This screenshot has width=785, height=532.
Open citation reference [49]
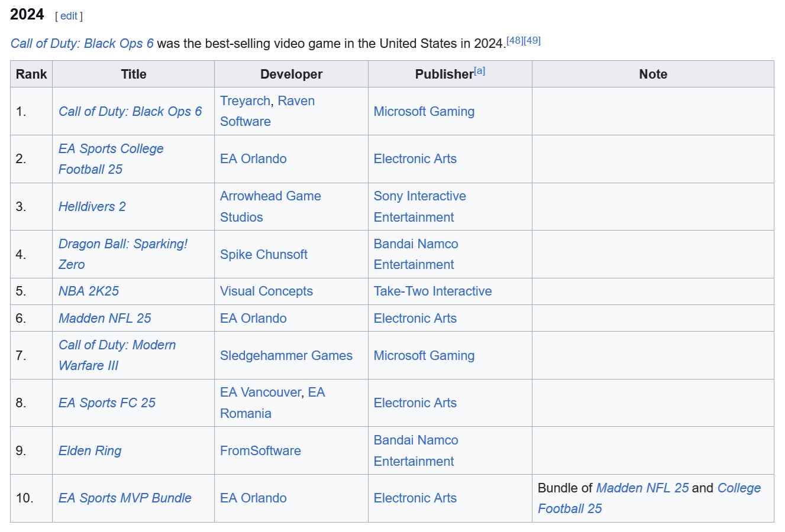(x=532, y=40)
